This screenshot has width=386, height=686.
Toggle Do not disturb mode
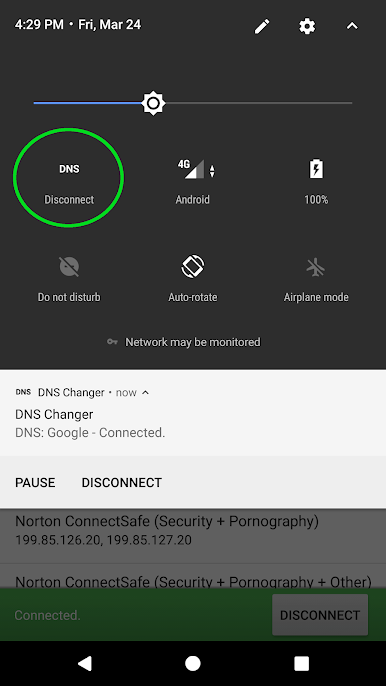[69, 279]
